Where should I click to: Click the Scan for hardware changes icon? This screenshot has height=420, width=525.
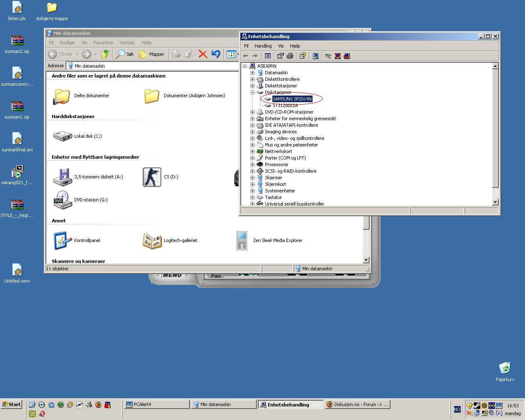click(x=315, y=56)
